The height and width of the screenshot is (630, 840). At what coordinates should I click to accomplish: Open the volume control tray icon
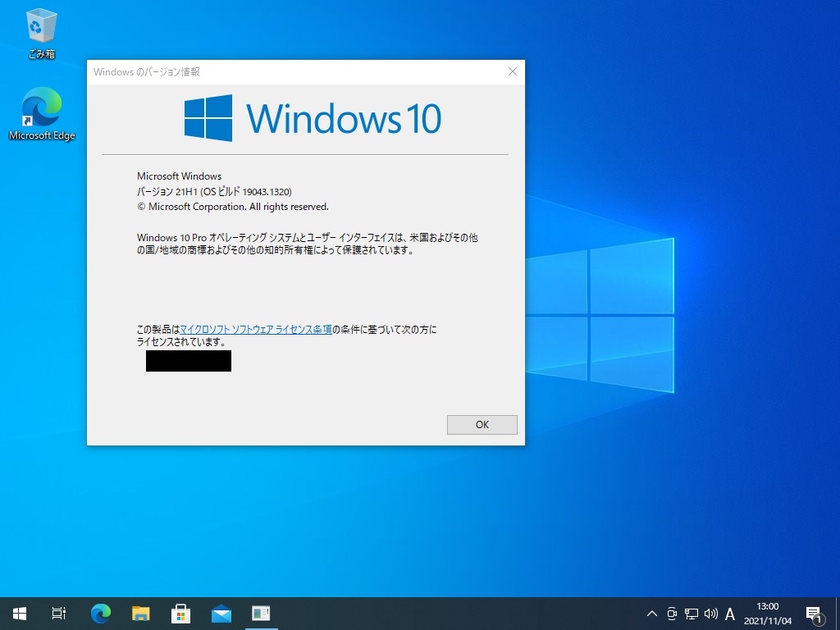[x=711, y=614]
